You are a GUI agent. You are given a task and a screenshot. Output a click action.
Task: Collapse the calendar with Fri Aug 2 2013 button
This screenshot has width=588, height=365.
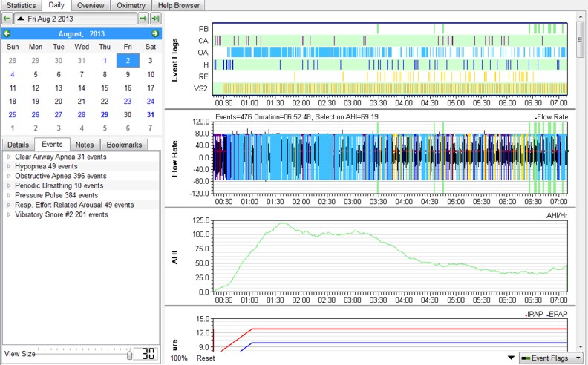(x=75, y=18)
